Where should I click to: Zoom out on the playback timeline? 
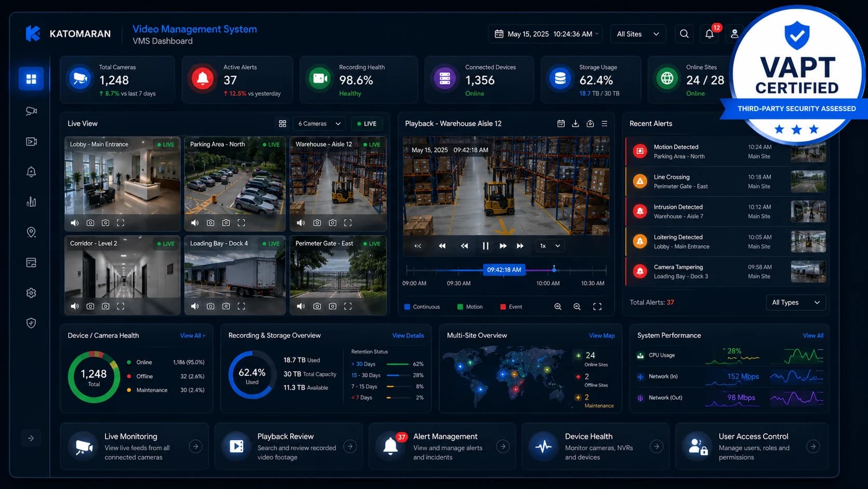coord(577,307)
